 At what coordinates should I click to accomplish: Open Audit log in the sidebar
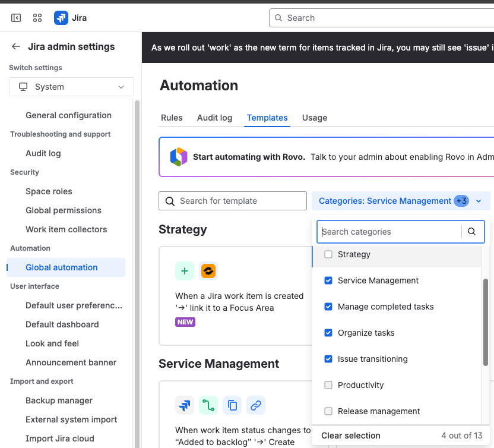coord(43,153)
